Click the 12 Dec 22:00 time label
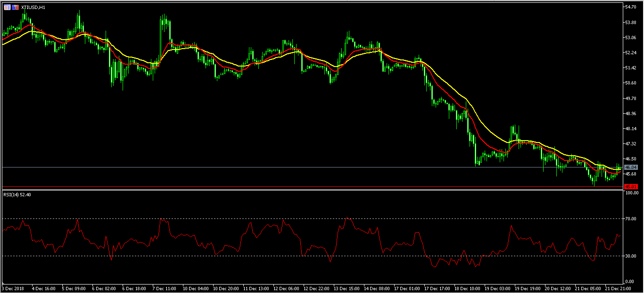 [316, 288]
